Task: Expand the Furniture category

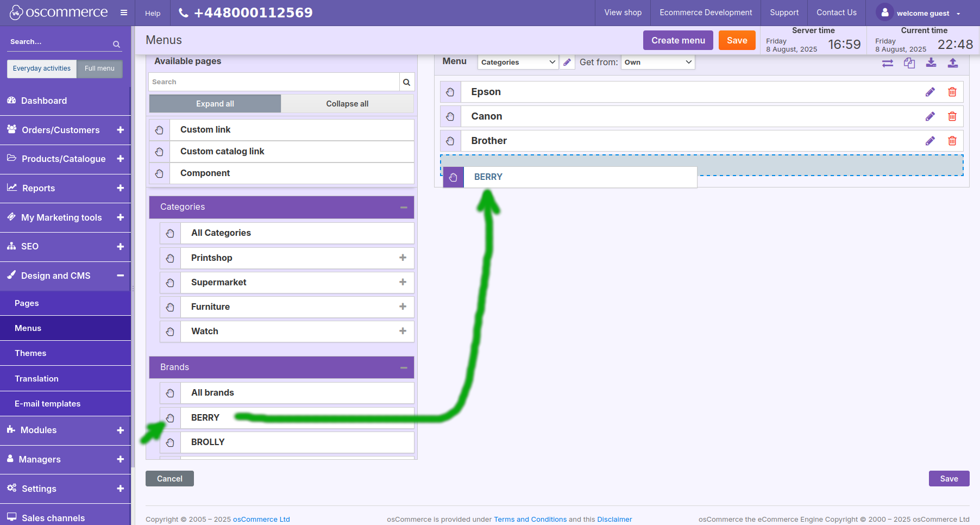Action: click(x=403, y=307)
